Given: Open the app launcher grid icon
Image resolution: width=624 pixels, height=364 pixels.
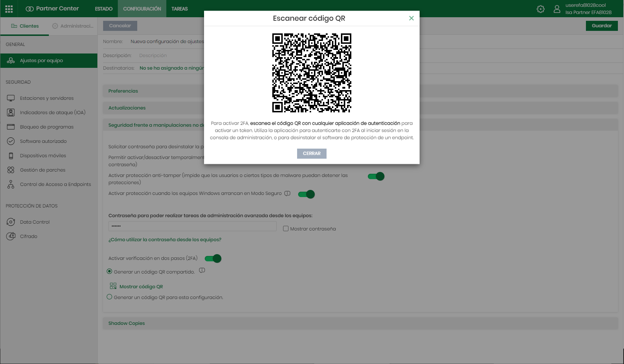Looking at the screenshot, I should (9, 9).
